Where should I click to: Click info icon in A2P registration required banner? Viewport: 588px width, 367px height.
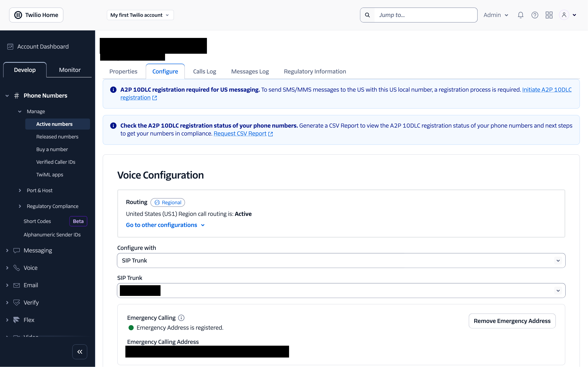pyautogui.click(x=113, y=90)
